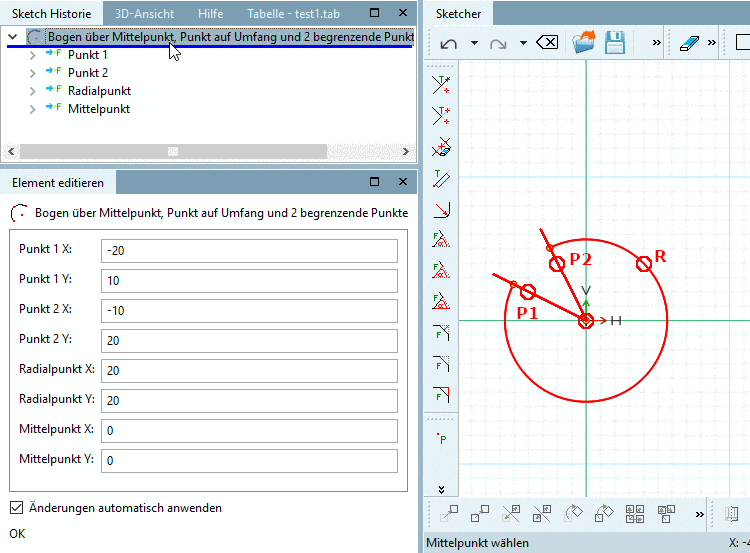Click the Punkt 1 Y input field
Image resolution: width=750 pixels, height=553 pixels.
tap(249, 281)
